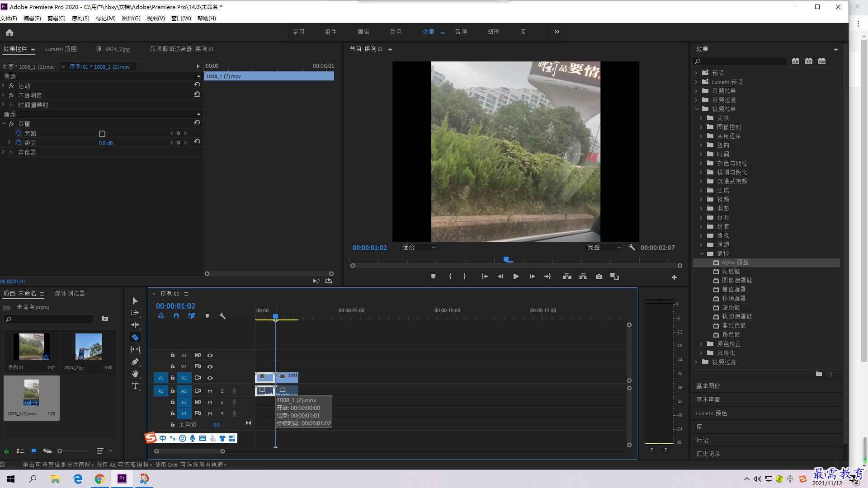
Task: Show more workspaces overflow chevrons
Action: 557,32
